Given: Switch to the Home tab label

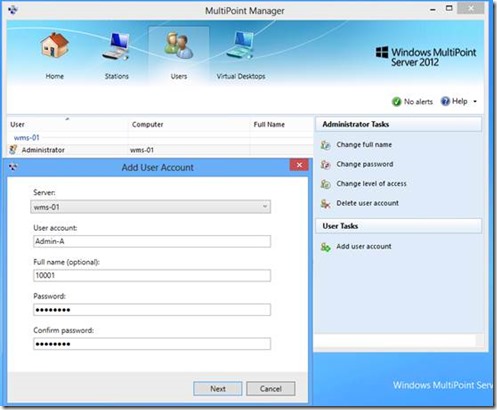Looking at the screenshot, I should click(55, 76).
